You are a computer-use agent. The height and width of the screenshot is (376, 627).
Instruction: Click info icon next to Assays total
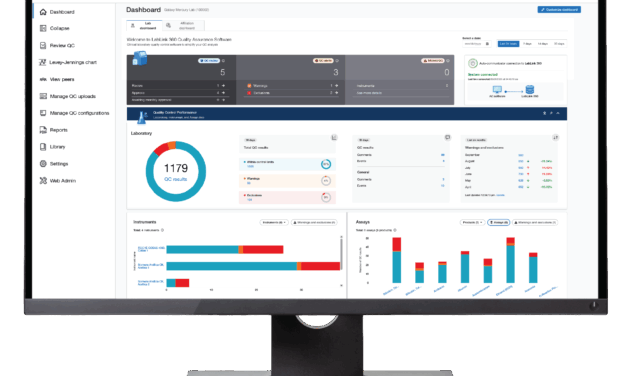[395, 230]
